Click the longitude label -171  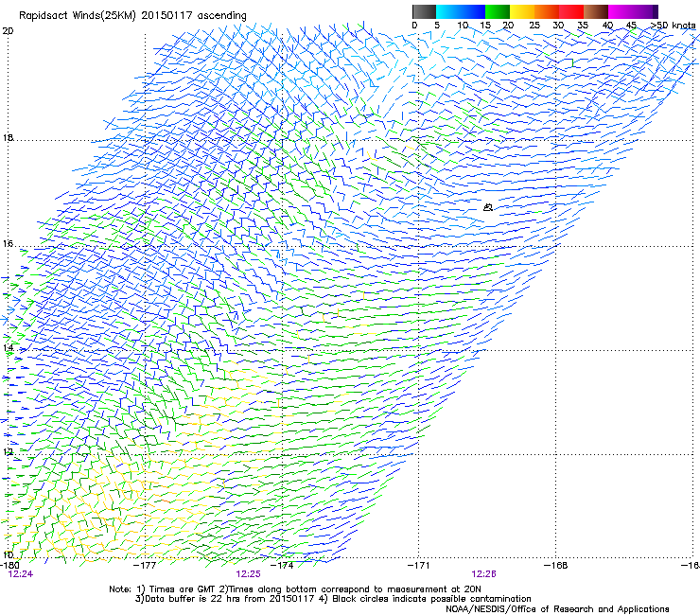click(x=418, y=566)
